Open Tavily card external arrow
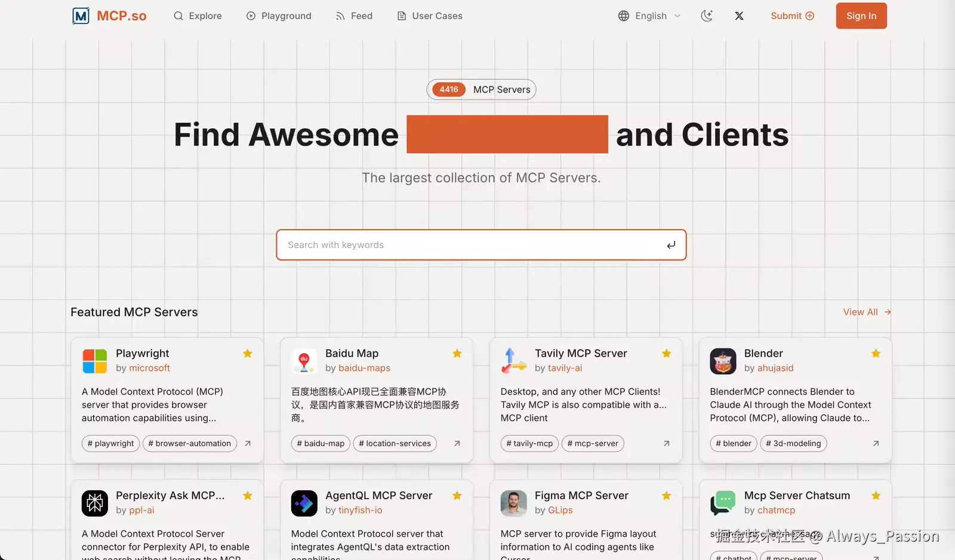This screenshot has width=955, height=560. (x=667, y=444)
